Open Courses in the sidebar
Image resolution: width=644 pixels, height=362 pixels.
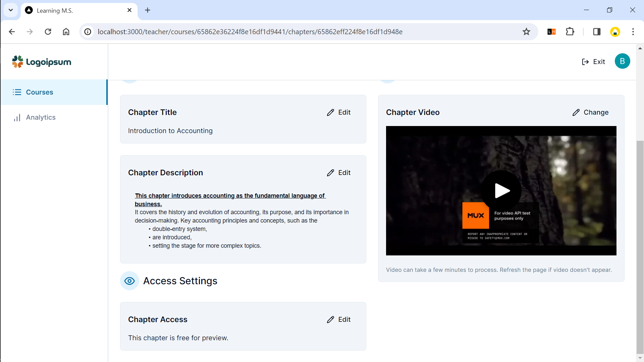[40, 92]
